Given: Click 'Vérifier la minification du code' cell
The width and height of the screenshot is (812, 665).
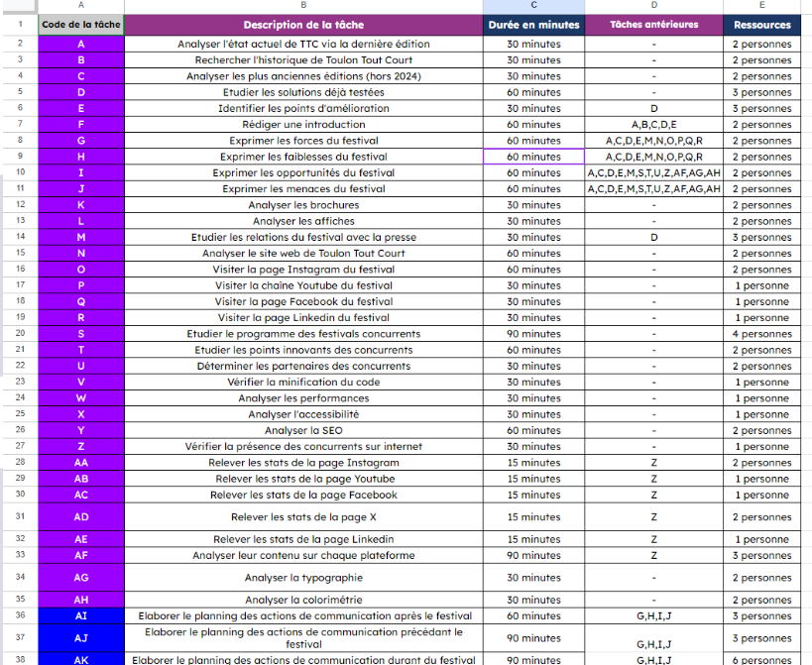Looking at the screenshot, I should coord(303,382).
